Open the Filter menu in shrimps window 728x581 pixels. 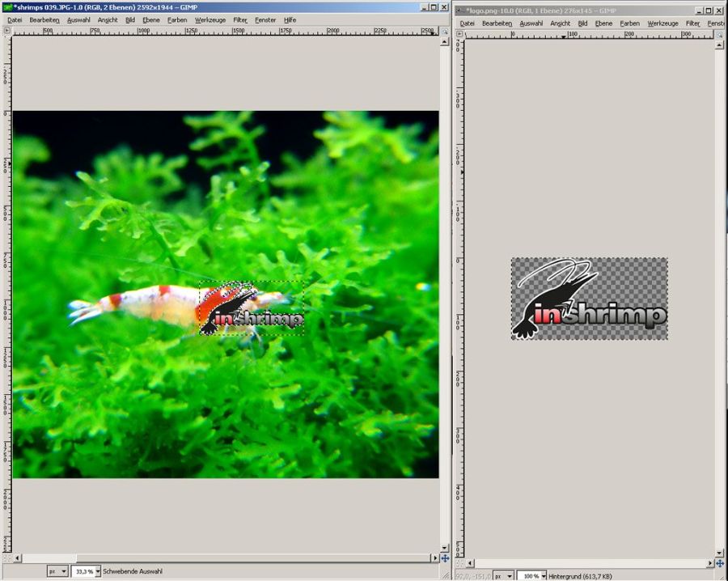[x=240, y=19]
